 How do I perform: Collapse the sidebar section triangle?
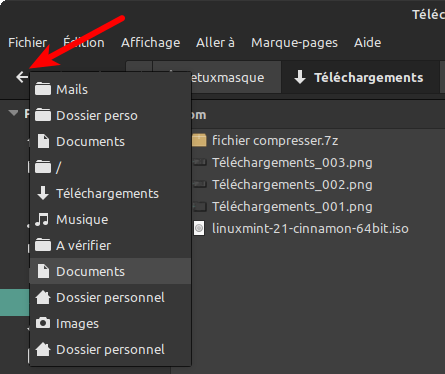13,113
